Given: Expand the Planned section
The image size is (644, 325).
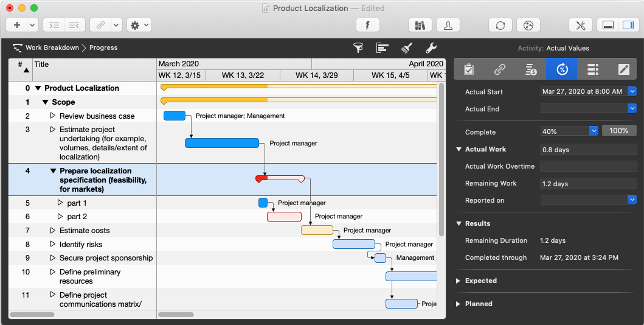Looking at the screenshot, I should click(x=459, y=304).
